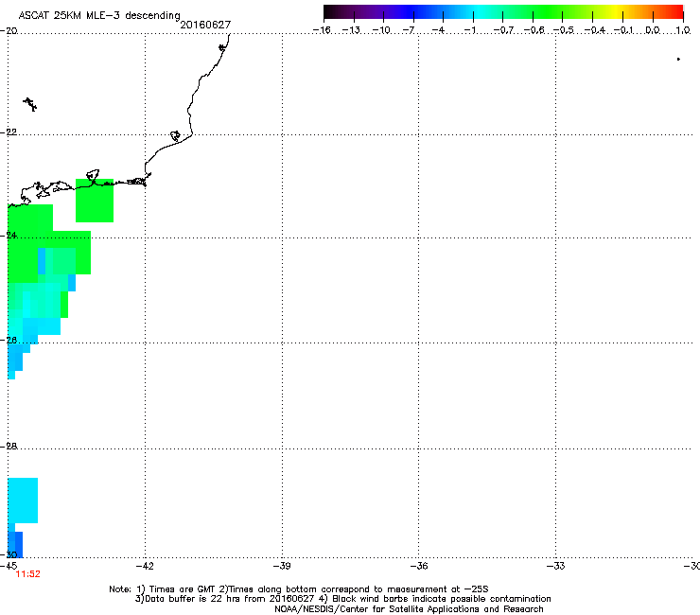Click the note line starting 'Note: 1) Times are GMT'

pos(299,589)
